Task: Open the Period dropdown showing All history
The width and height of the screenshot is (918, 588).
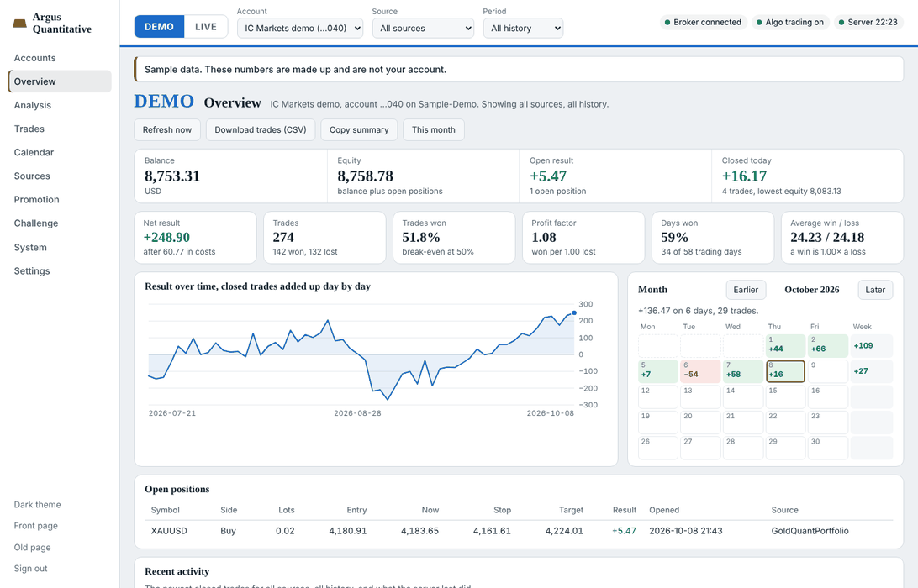Action: [523, 28]
